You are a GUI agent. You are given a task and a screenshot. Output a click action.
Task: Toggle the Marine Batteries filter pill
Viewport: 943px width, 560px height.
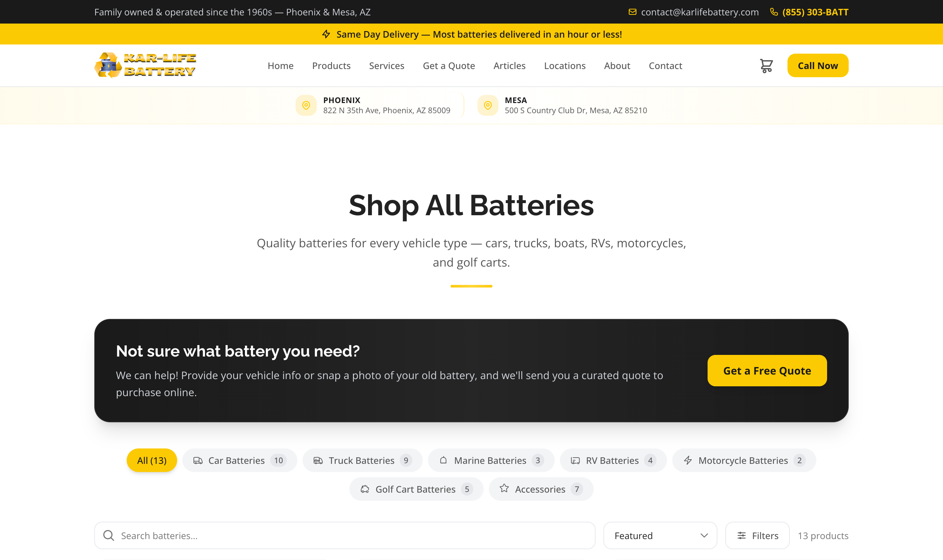coord(490,460)
